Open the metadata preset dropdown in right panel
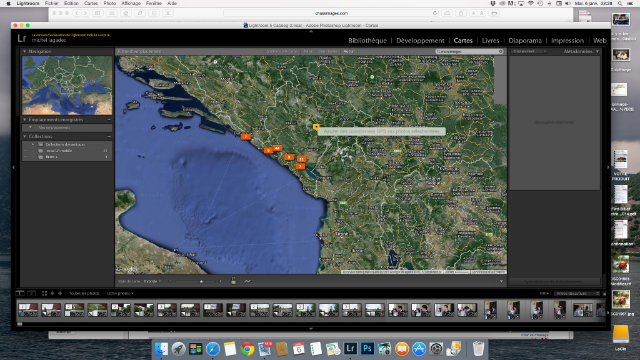The width and height of the screenshot is (640, 360). (x=529, y=51)
